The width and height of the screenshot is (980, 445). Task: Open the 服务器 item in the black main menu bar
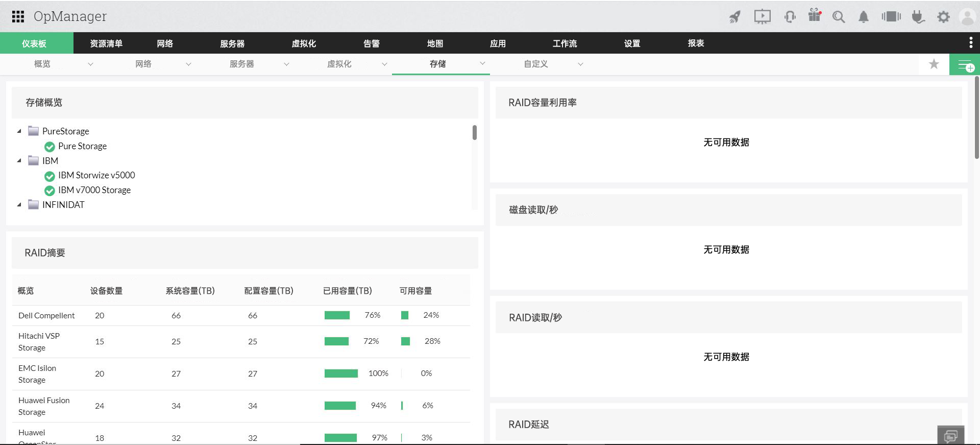click(x=232, y=43)
